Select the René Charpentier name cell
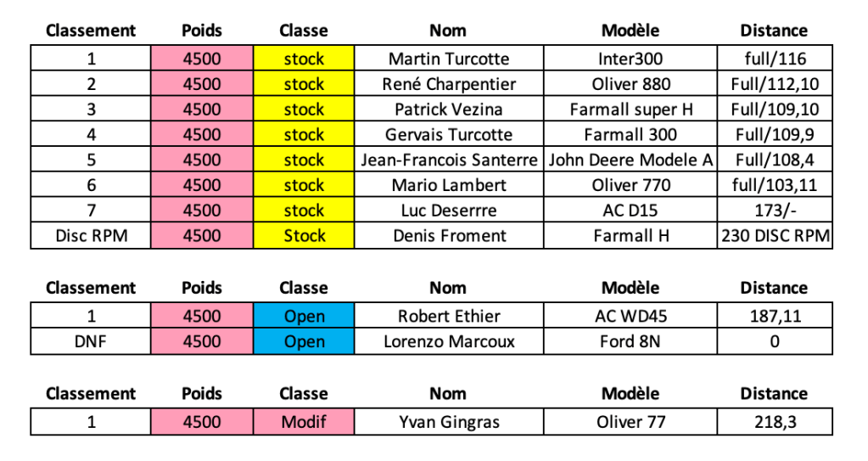This screenshot has height=461, width=868. point(449,84)
